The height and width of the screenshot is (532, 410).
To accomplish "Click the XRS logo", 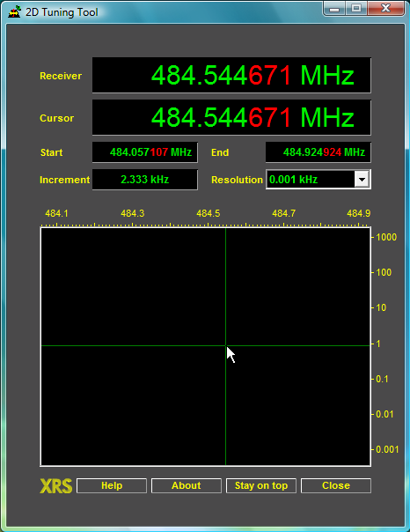I will coord(56,486).
